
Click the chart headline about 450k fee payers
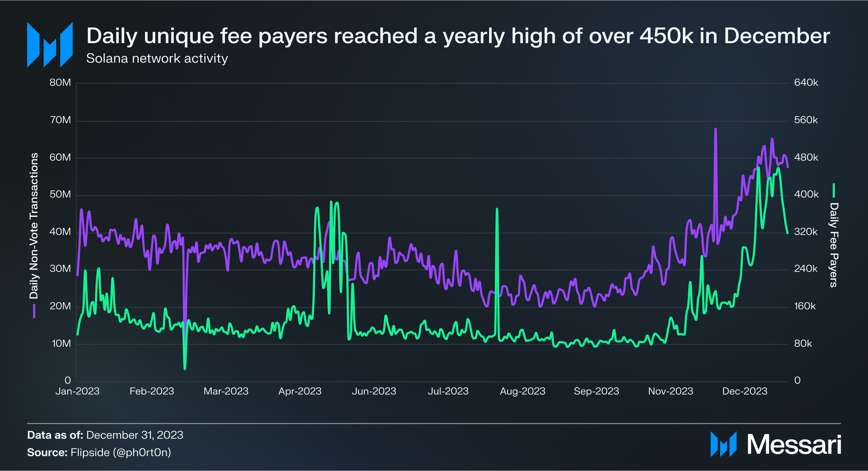pos(458,36)
